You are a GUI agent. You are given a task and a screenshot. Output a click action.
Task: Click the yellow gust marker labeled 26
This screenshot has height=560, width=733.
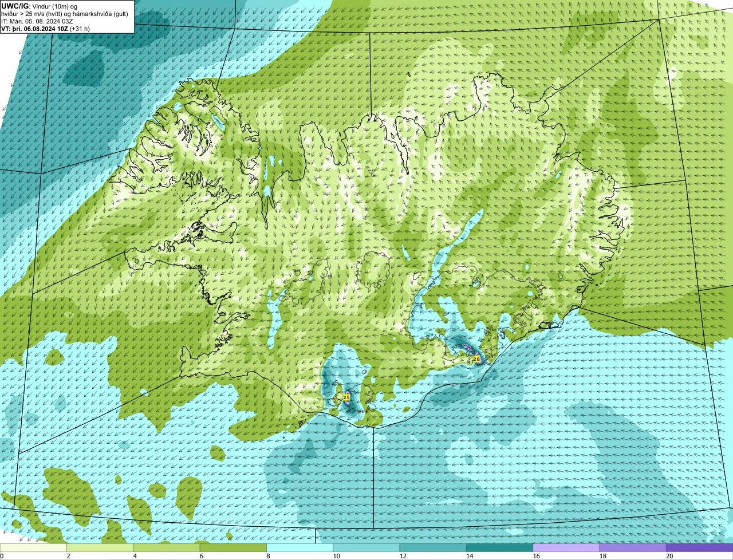click(476, 359)
